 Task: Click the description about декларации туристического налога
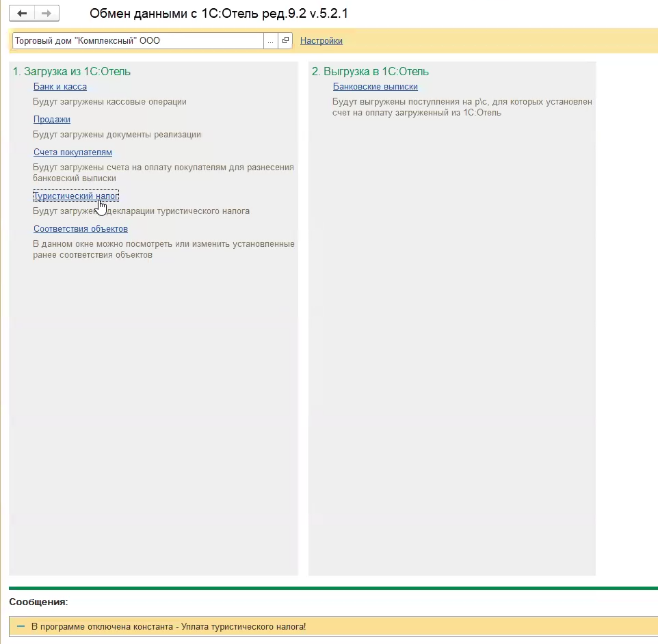[x=142, y=211]
